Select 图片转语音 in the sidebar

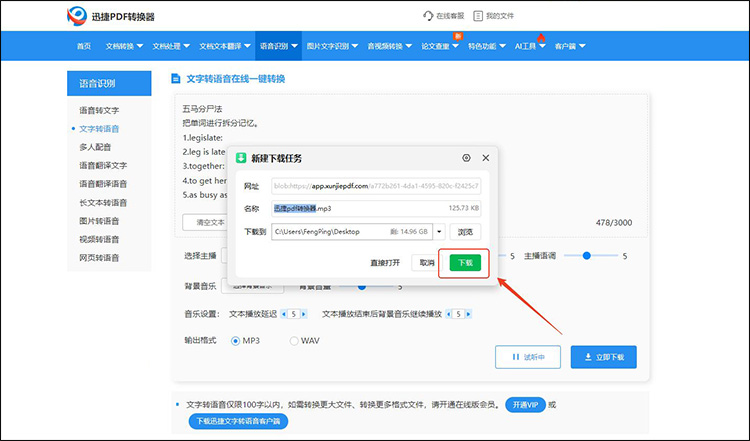99,220
